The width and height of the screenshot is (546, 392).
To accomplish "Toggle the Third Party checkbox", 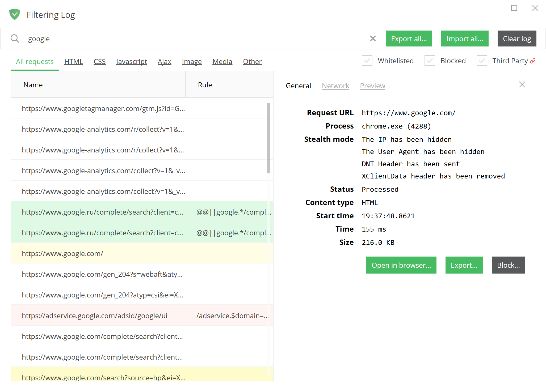I will (x=482, y=61).
